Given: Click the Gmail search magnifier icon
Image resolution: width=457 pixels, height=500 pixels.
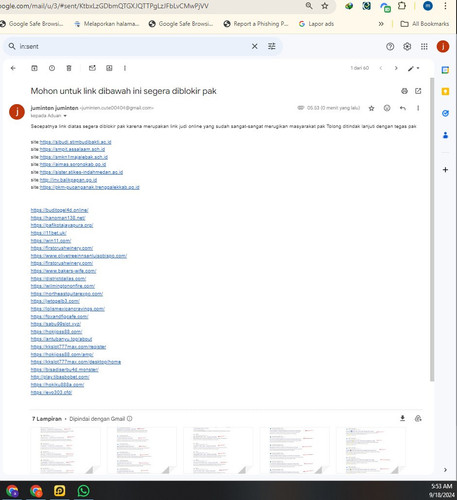Looking at the screenshot, I should click(x=12, y=46).
